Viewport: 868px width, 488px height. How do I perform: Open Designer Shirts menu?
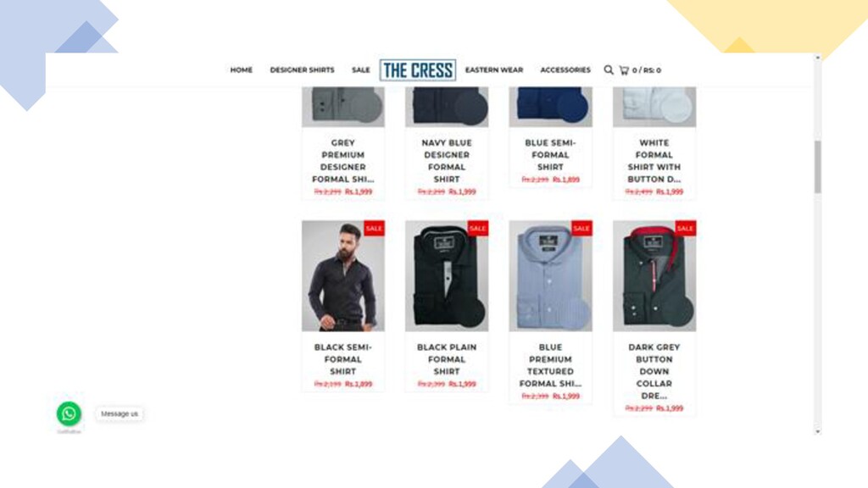303,70
